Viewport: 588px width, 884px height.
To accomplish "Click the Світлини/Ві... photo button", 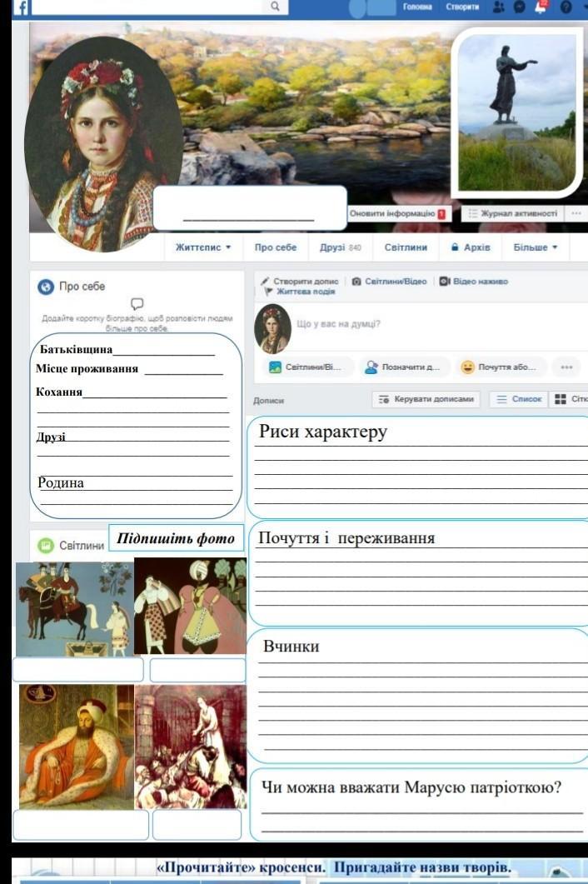I will [x=308, y=367].
